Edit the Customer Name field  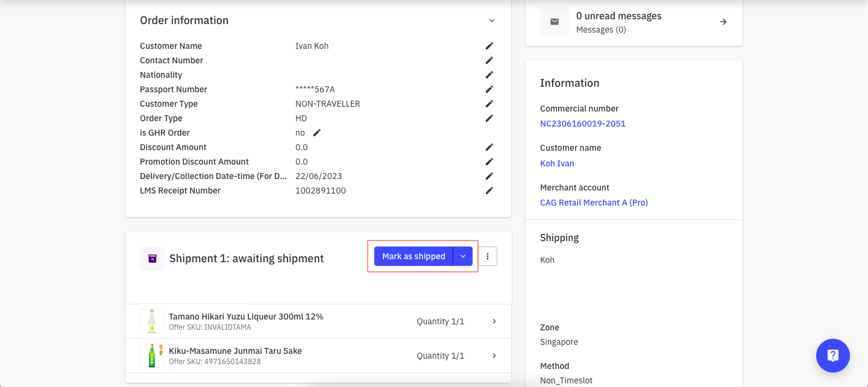(489, 46)
